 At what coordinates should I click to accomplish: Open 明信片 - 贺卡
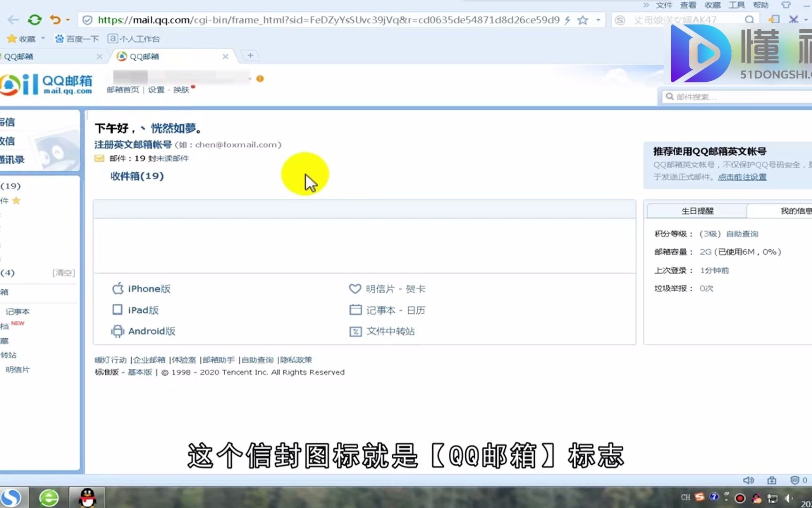pos(387,289)
